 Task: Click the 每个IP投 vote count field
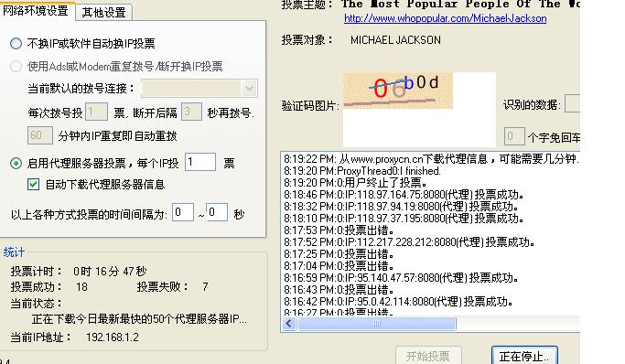pos(200,162)
